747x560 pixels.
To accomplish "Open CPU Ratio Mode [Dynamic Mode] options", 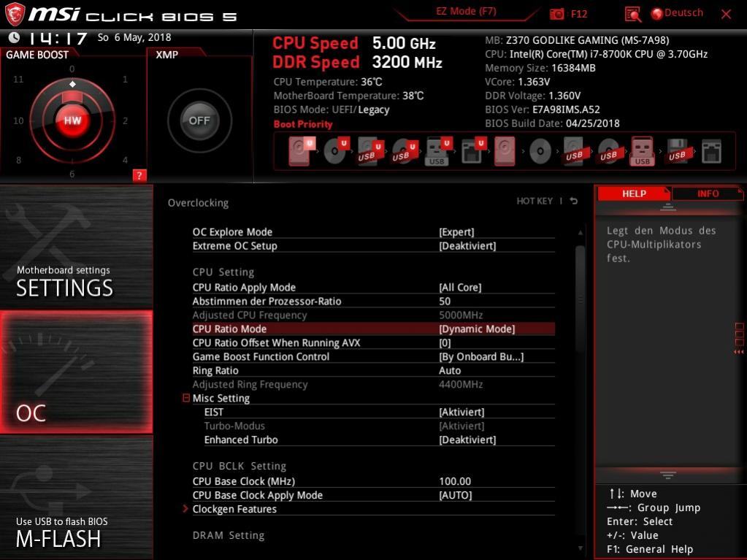I will (477, 329).
